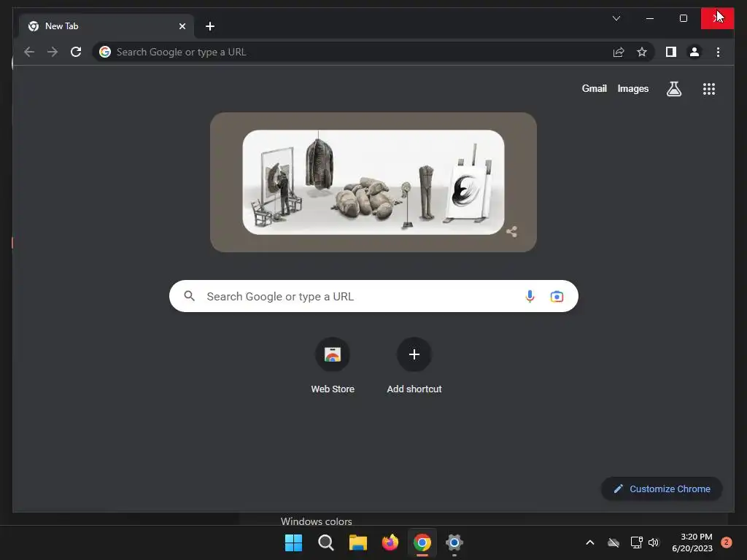The height and width of the screenshot is (560, 747).
Task: Open Settings from taskbar
Action: (x=454, y=542)
